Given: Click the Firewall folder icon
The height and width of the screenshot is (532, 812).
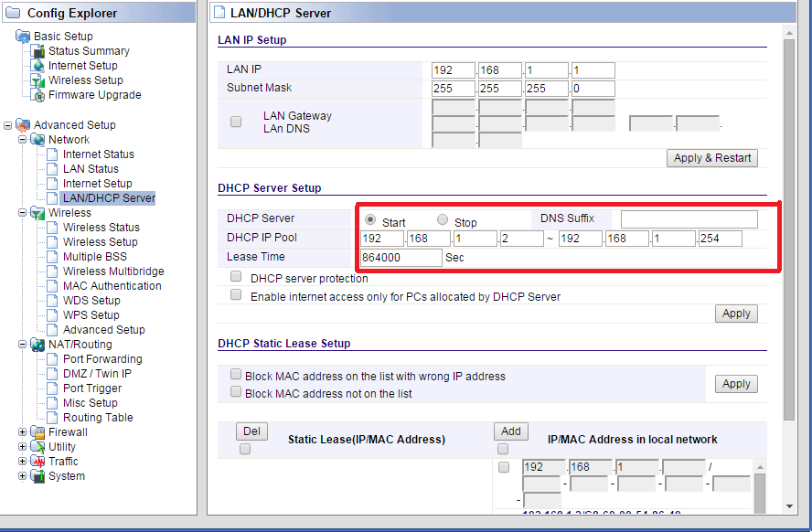Looking at the screenshot, I should pos(37,432).
